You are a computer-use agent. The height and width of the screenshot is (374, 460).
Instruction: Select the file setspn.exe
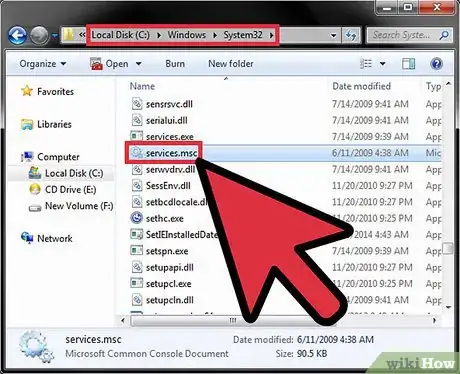point(167,251)
